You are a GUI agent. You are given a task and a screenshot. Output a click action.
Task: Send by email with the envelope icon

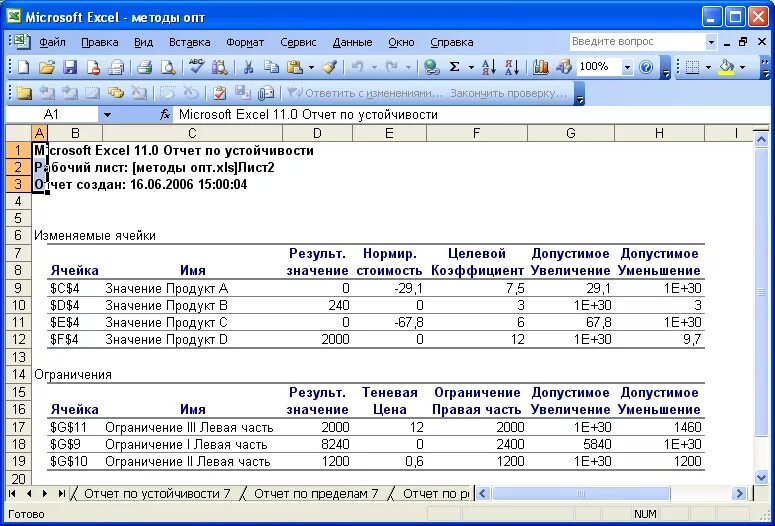coord(117,67)
